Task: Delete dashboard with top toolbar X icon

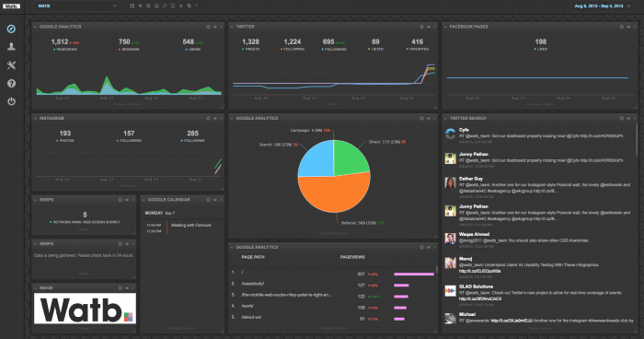Action: (197, 6)
